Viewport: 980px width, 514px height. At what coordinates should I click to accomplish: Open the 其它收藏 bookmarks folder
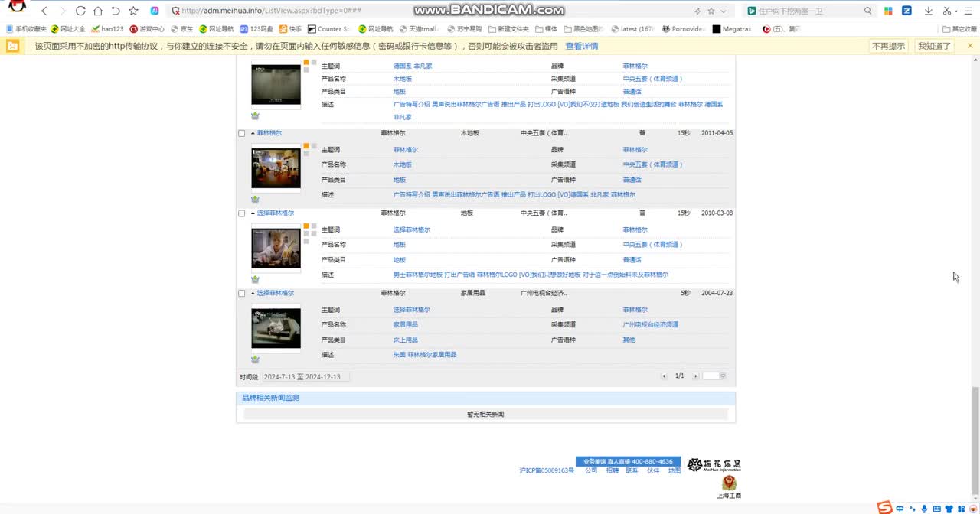959,29
